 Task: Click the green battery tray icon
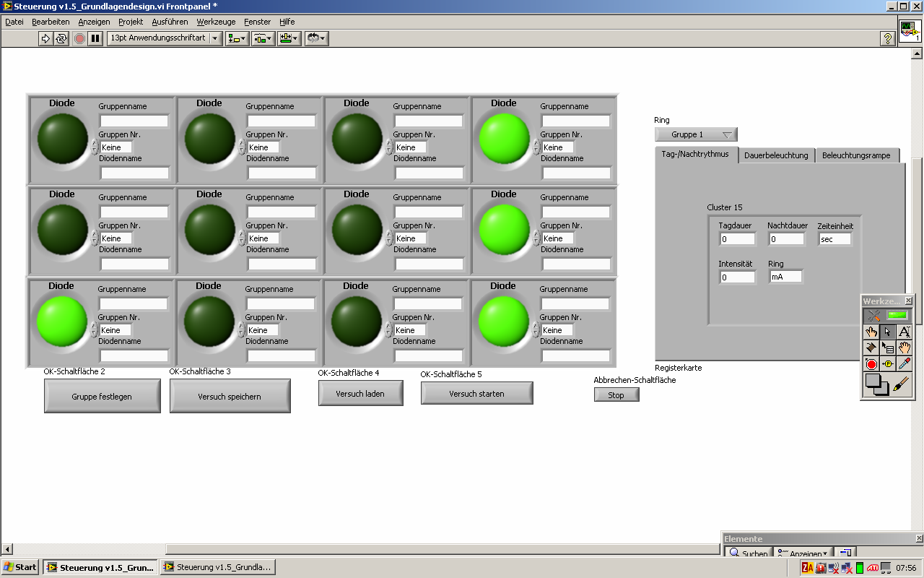[859, 568]
